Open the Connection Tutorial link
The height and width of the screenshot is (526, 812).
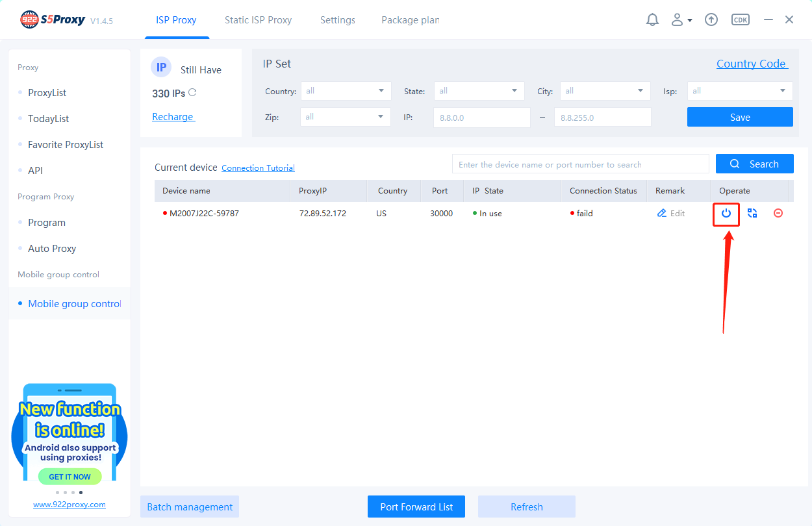click(x=259, y=168)
